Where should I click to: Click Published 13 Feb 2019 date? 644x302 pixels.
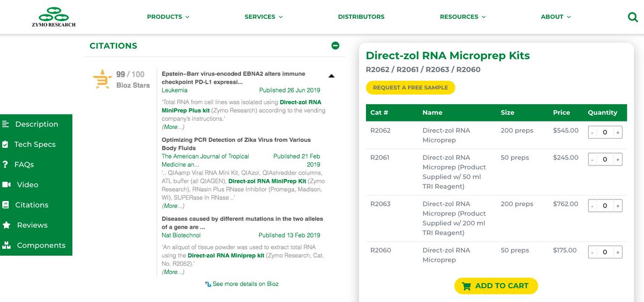click(x=289, y=235)
